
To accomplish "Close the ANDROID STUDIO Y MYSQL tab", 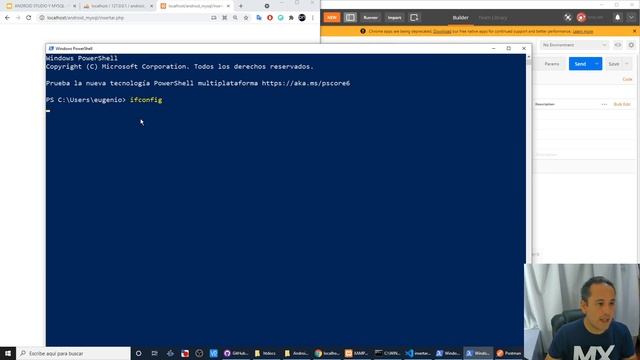I will [x=74, y=6].
